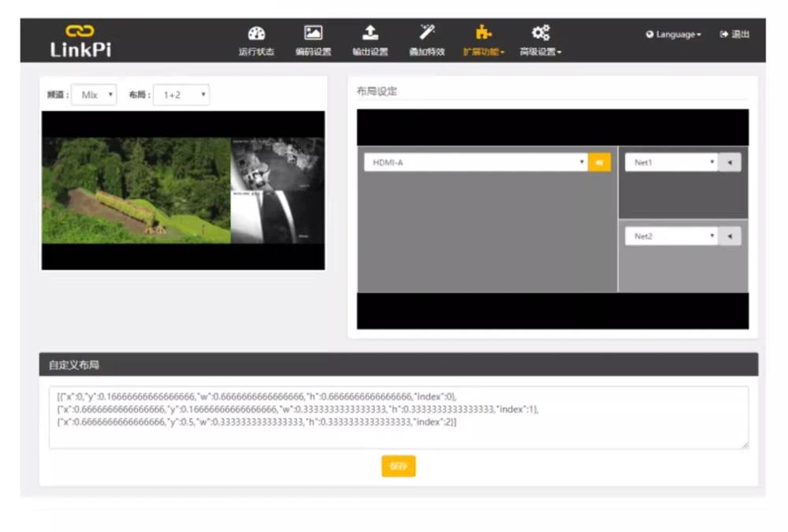Toggle the speaker button beside Net2
The height and width of the screenshot is (532, 788).
[x=730, y=236]
